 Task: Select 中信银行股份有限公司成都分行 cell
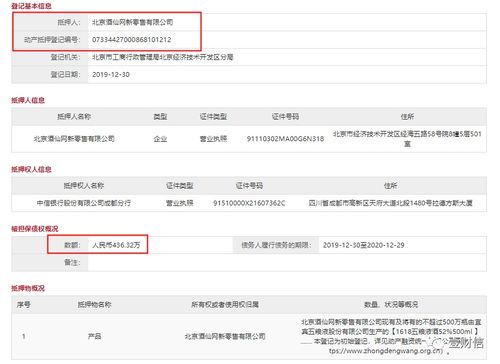84,203
